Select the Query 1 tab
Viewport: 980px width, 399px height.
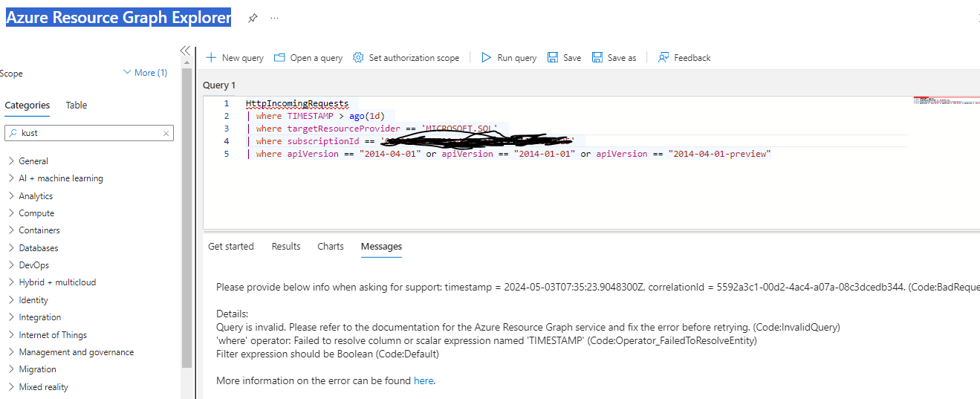[220, 85]
